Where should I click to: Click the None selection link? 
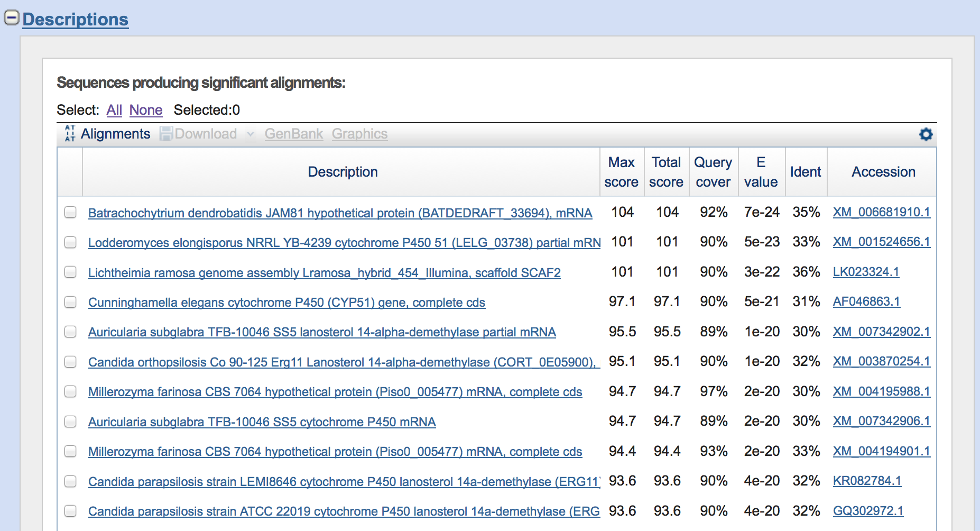146,110
